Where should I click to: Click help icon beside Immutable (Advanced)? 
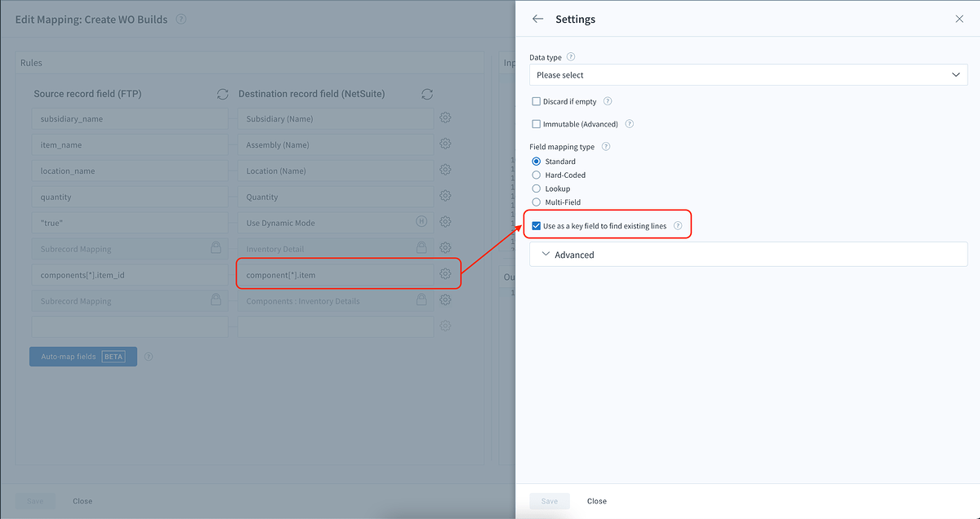629,124
